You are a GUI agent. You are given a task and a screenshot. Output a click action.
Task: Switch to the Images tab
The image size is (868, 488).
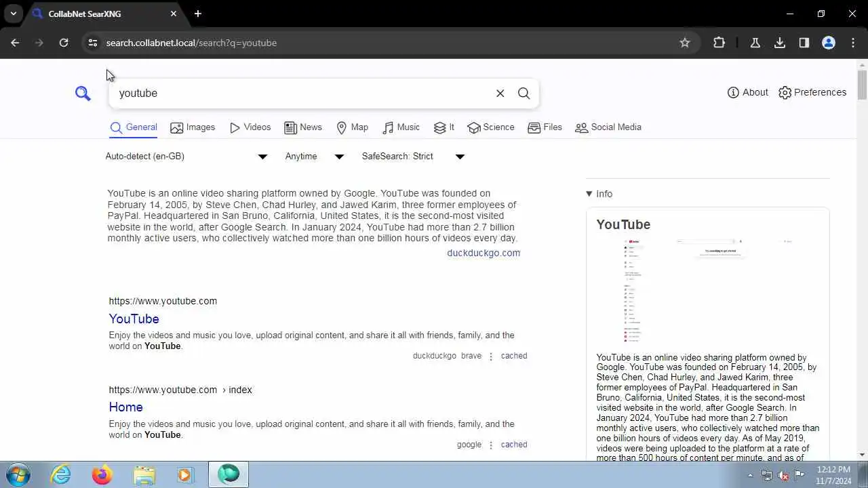pyautogui.click(x=193, y=127)
